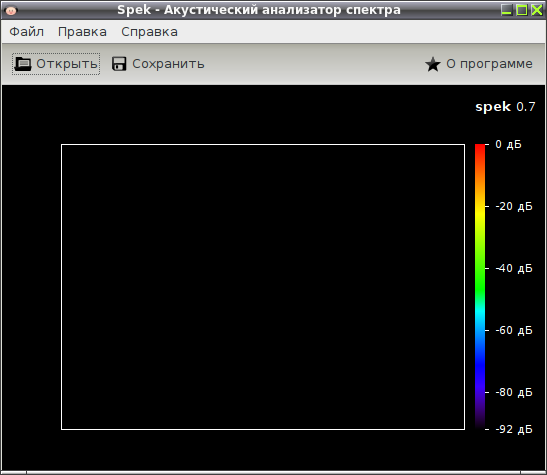Open the Справка menu

tap(149, 32)
